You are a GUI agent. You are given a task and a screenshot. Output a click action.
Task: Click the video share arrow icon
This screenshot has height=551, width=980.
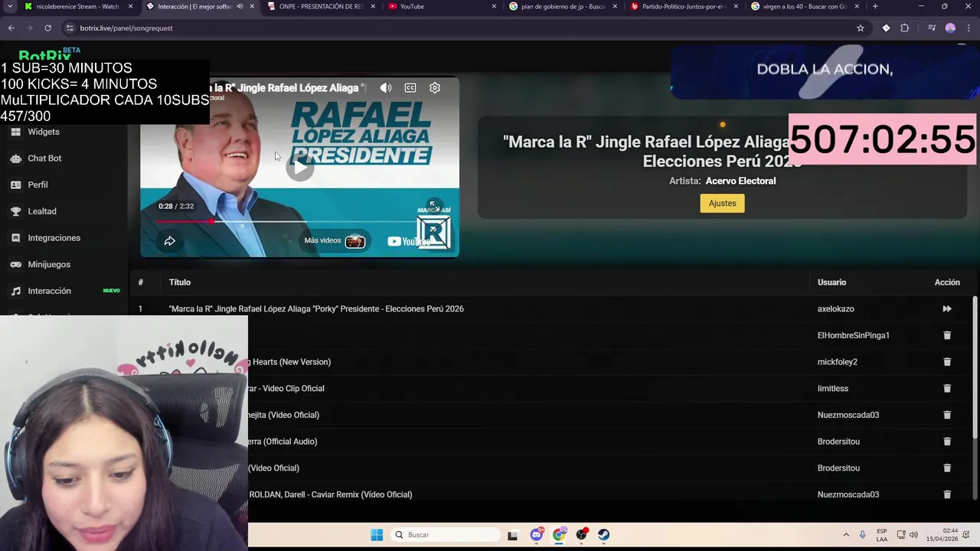170,241
